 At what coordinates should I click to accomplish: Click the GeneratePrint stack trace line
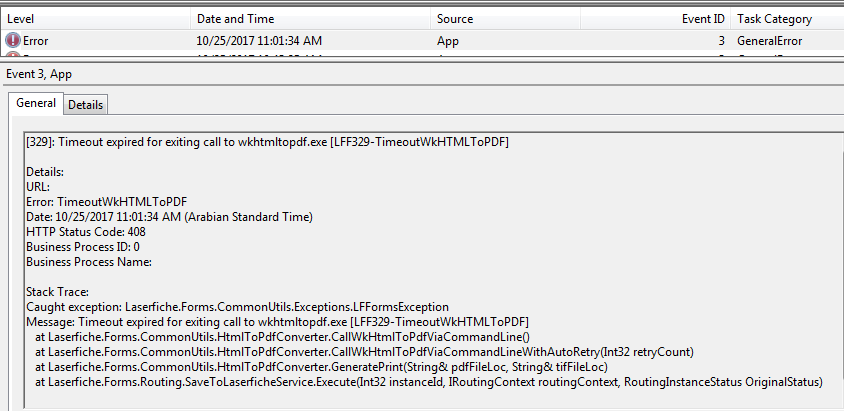(321, 367)
